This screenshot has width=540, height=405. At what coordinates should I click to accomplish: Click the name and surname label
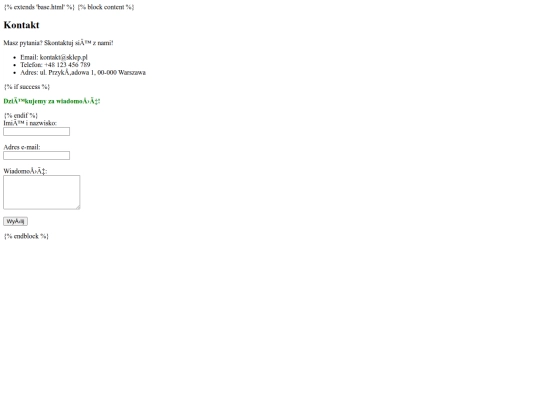[x=30, y=123]
